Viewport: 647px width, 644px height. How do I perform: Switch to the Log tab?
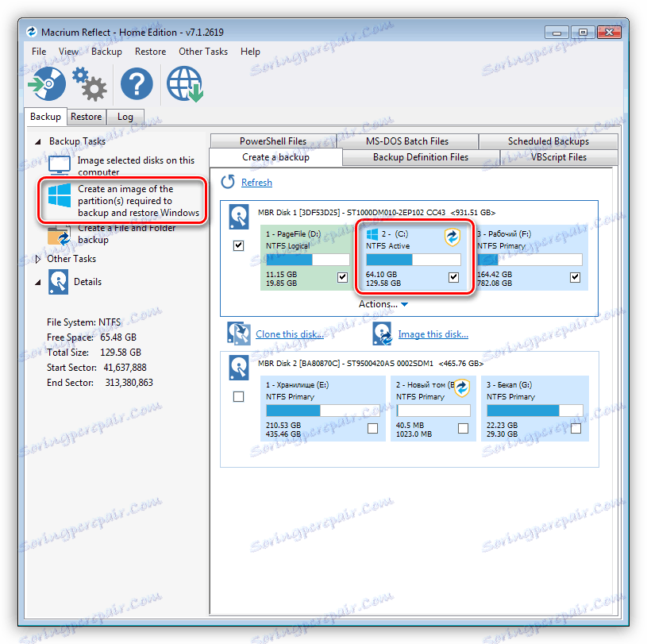[125, 117]
